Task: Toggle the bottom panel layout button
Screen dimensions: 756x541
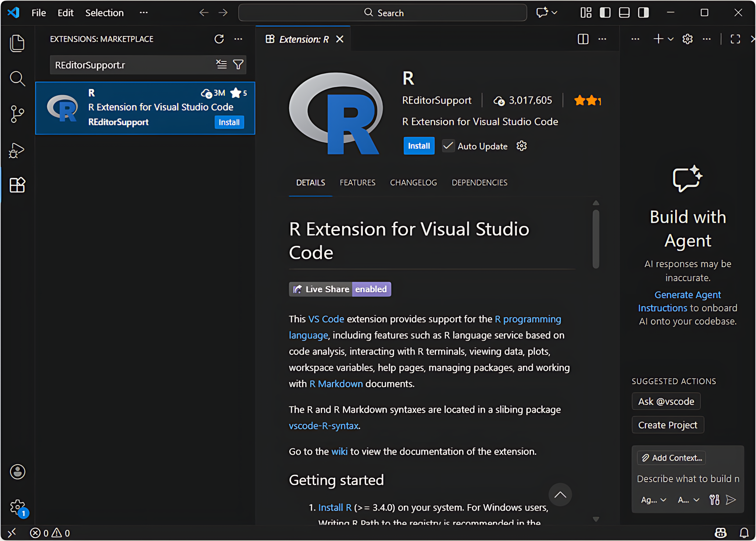Action: tap(624, 13)
